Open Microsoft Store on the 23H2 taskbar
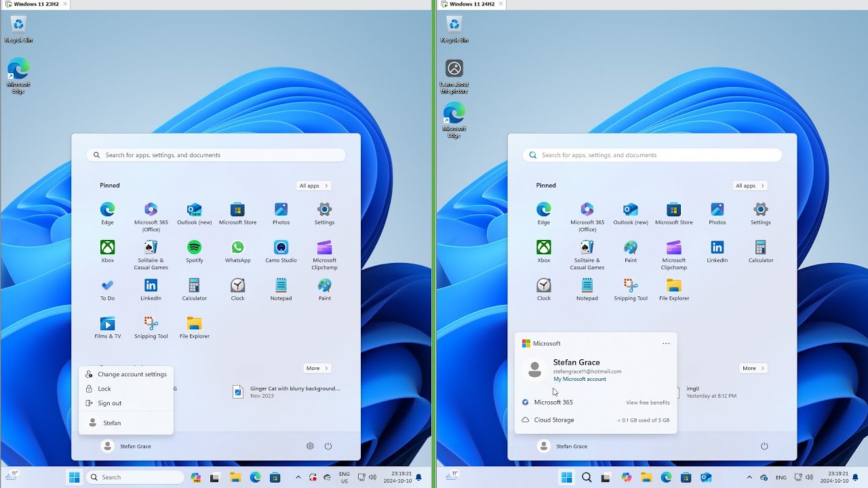 [x=275, y=477]
